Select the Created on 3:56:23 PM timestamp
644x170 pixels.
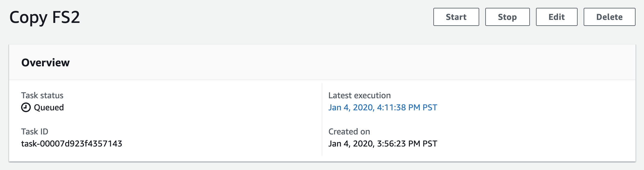point(383,144)
